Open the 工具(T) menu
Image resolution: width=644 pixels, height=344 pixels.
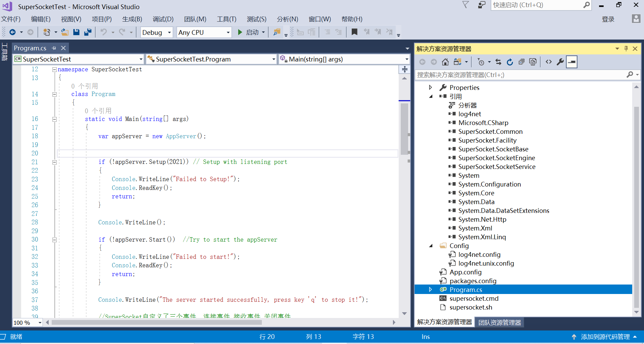(x=226, y=19)
